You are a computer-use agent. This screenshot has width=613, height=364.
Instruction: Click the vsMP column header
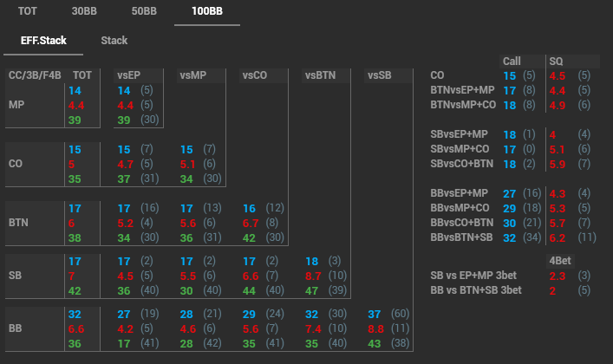pyautogui.click(x=192, y=75)
